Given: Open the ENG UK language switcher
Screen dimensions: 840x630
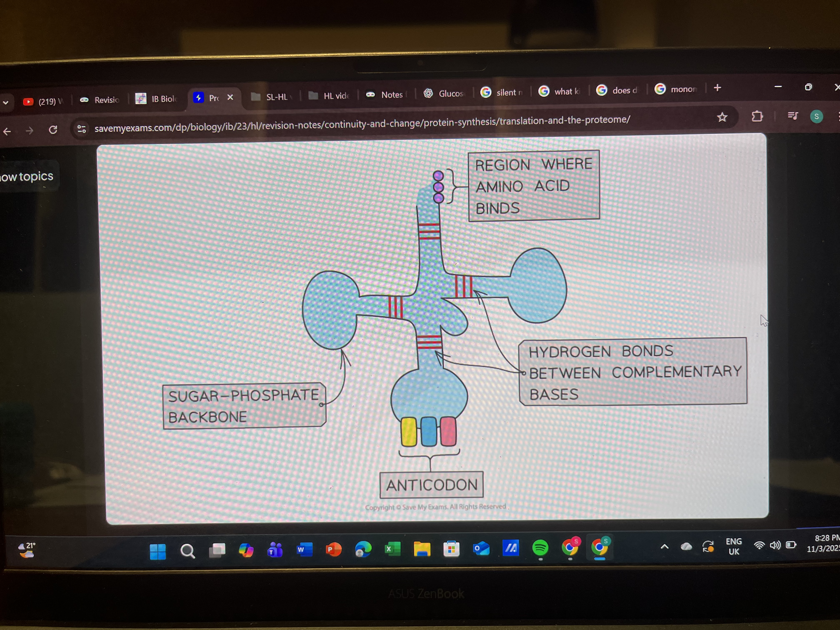Looking at the screenshot, I should tap(734, 546).
